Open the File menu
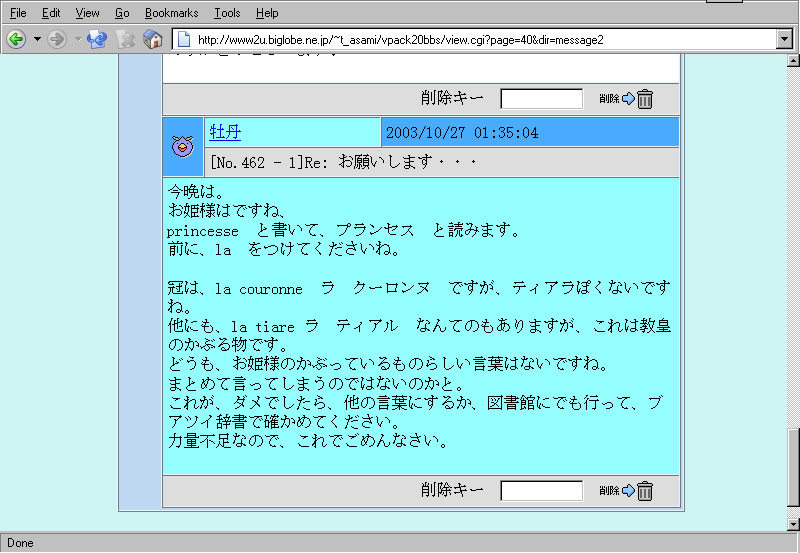 tap(18, 13)
